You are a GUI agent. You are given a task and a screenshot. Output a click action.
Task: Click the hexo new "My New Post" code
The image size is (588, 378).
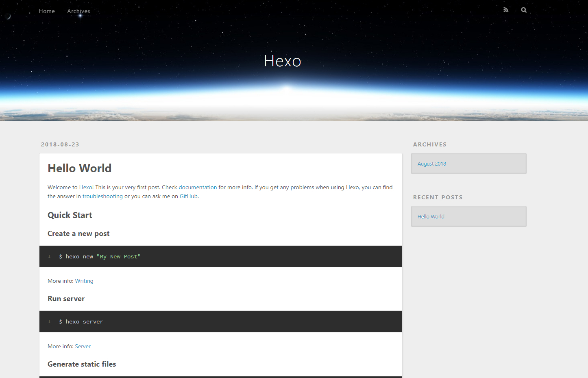[x=100, y=257]
